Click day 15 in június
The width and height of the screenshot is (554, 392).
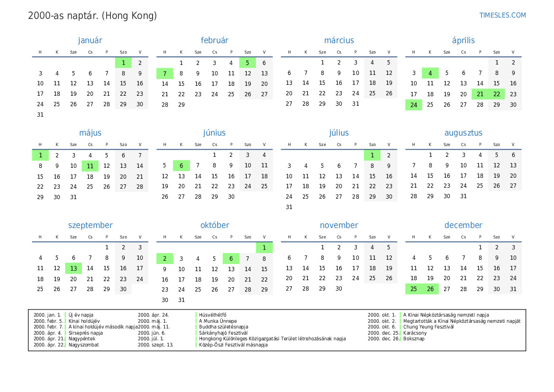[x=215, y=176]
